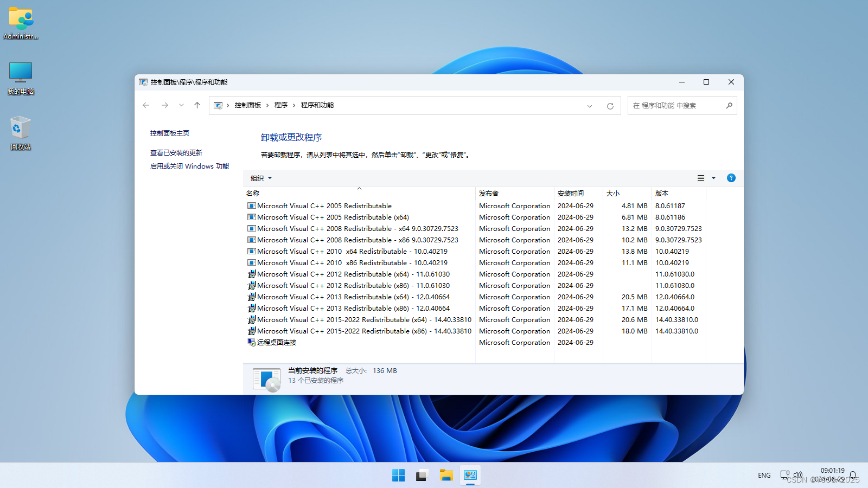Click icon of Visual C++ 2008 x86 row
The width and height of the screenshot is (868, 488).
point(252,240)
